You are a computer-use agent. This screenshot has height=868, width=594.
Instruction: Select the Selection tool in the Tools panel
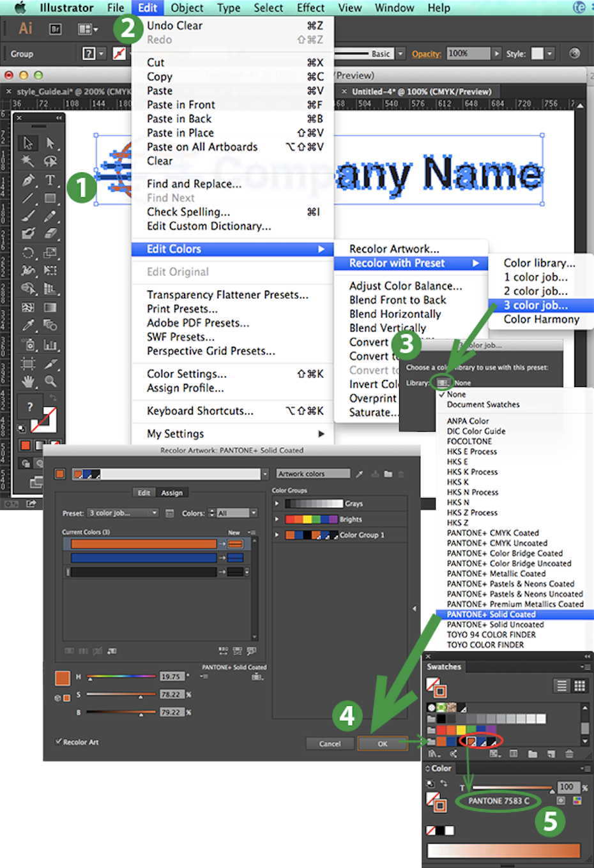pyautogui.click(x=27, y=142)
